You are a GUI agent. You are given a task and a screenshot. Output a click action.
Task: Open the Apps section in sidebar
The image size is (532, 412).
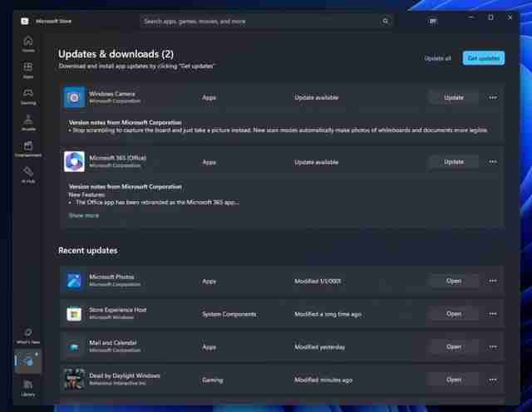[28, 71]
